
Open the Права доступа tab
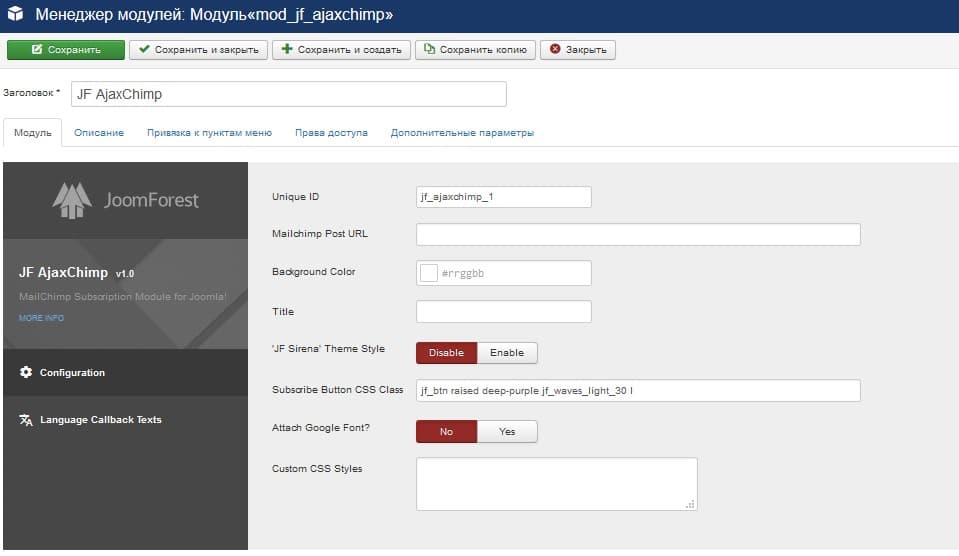pyautogui.click(x=331, y=133)
